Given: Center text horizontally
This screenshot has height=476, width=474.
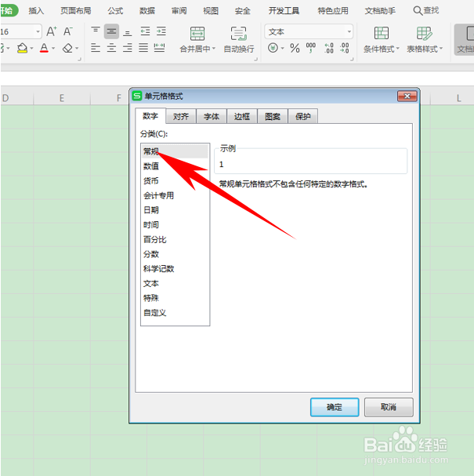Looking at the screenshot, I should pos(111,48).
